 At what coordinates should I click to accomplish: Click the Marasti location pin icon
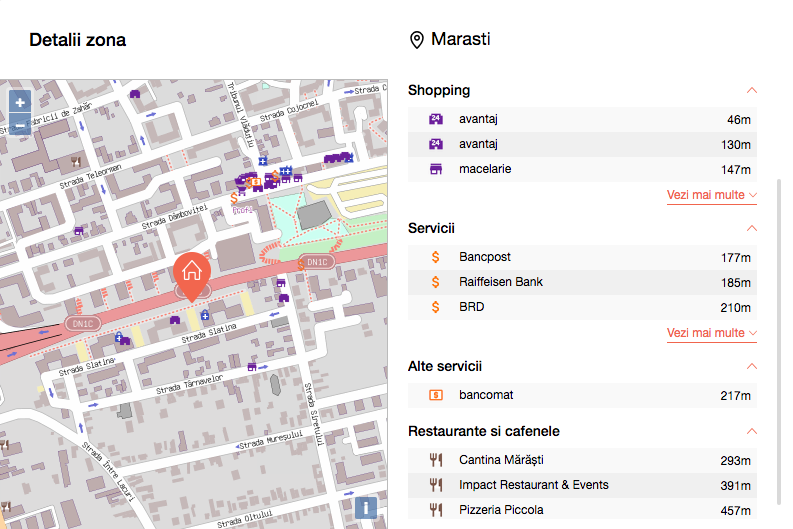point(417,40)
